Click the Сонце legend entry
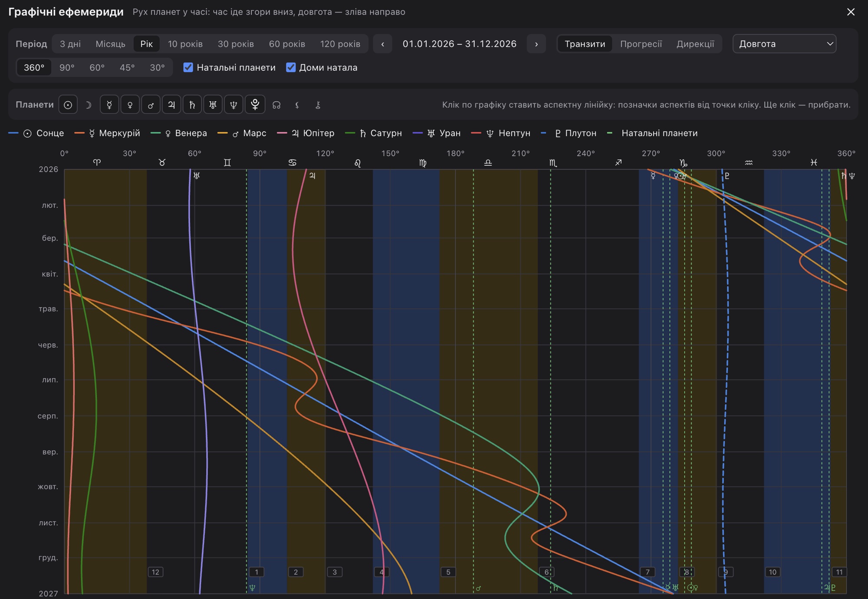The height and width of the screenshot is (599, 868). pyautogui.click(x=36, y=133)
